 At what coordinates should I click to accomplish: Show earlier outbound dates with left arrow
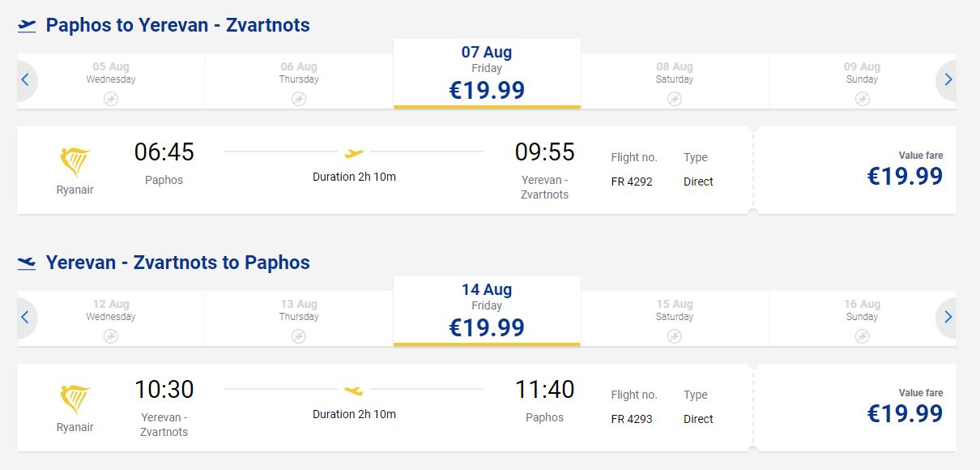click(x=25, y=80)
